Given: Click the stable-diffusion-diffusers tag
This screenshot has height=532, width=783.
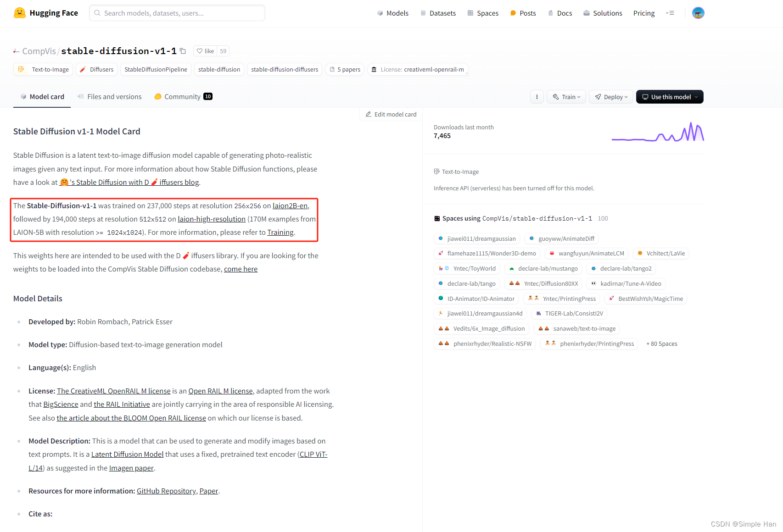Looking at the screenshot, I should (x=285, y=69).
